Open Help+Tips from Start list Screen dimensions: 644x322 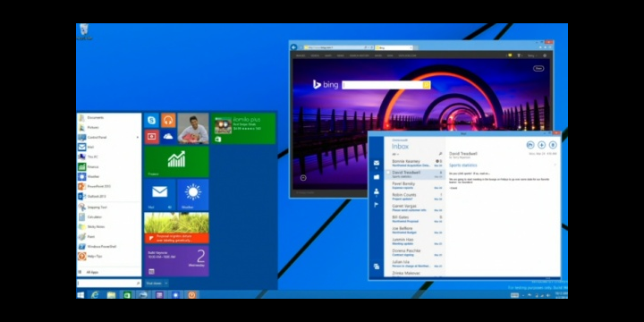(x=109, y=257)
